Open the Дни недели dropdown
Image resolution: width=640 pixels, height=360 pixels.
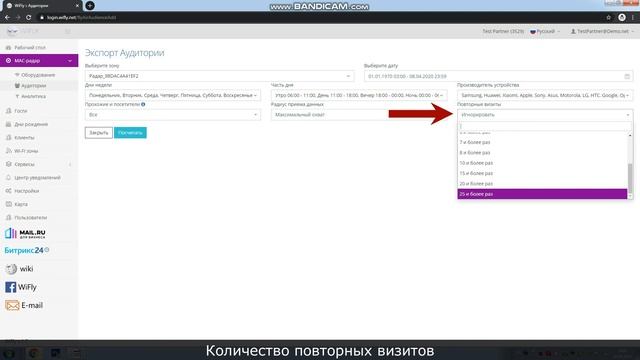pyautogui.click(x=173, y=96)
